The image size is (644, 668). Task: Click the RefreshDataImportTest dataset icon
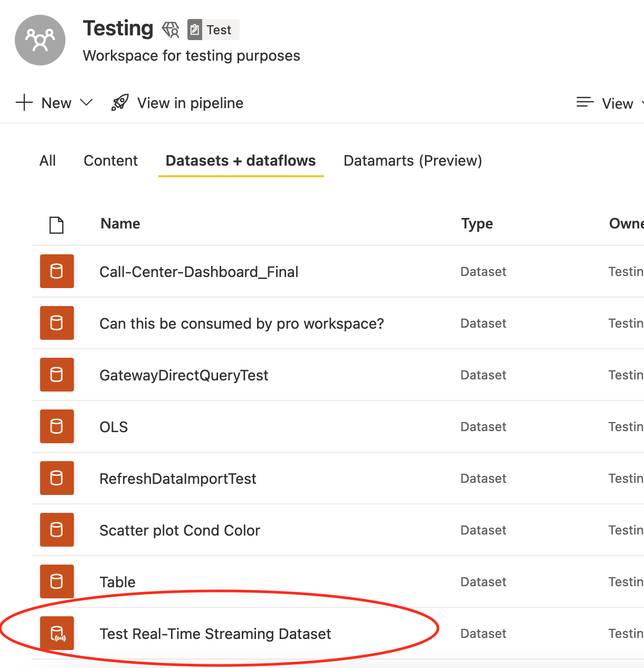(56, 478)
